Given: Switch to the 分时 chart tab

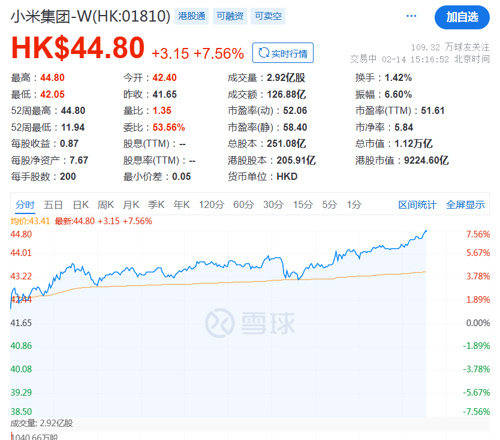Looking at the screenshot, I should click(x=25, y=205).
